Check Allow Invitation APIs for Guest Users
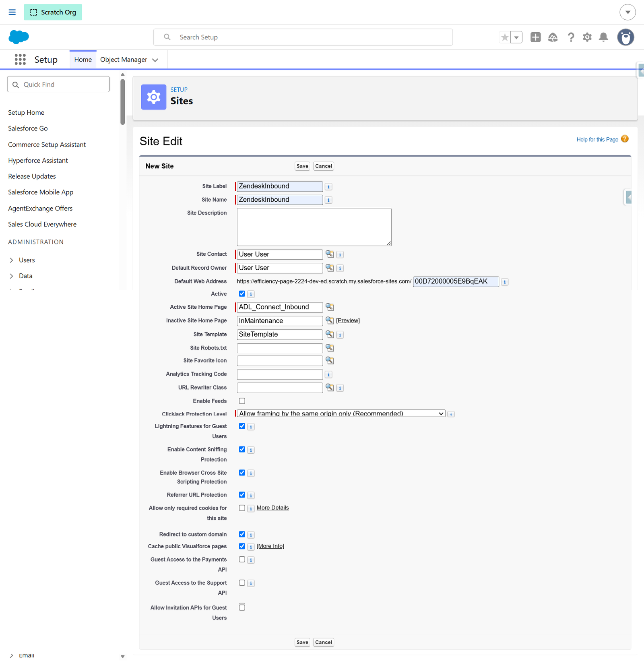The width and height of the screenshot is (644, 663). (x=242, y=607)
